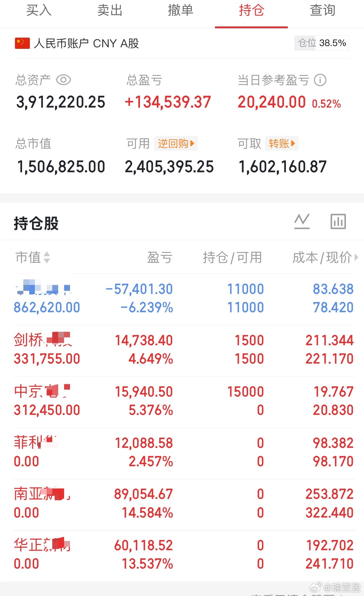Image resolution: width=364 pixels, height=596 pixels.
Task: Open the 中京 stock holding row
Action: click(184, 401)
